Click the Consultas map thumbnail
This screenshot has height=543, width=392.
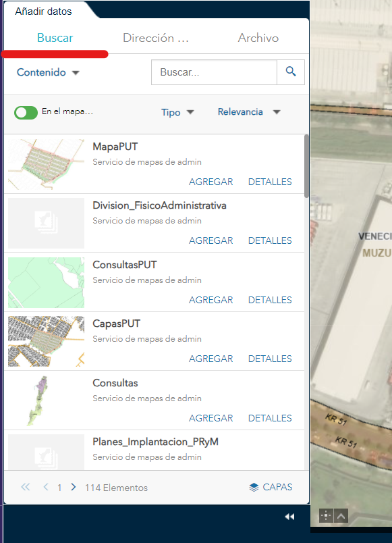[46, 400]
